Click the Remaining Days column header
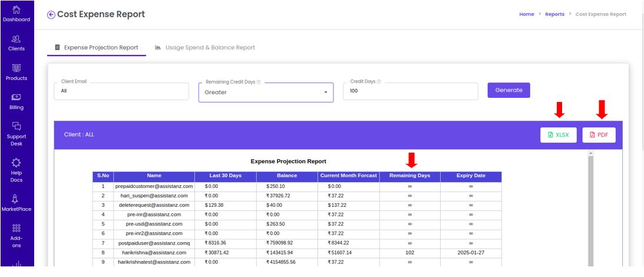The image size is (644, 277). tap(410, 176)
